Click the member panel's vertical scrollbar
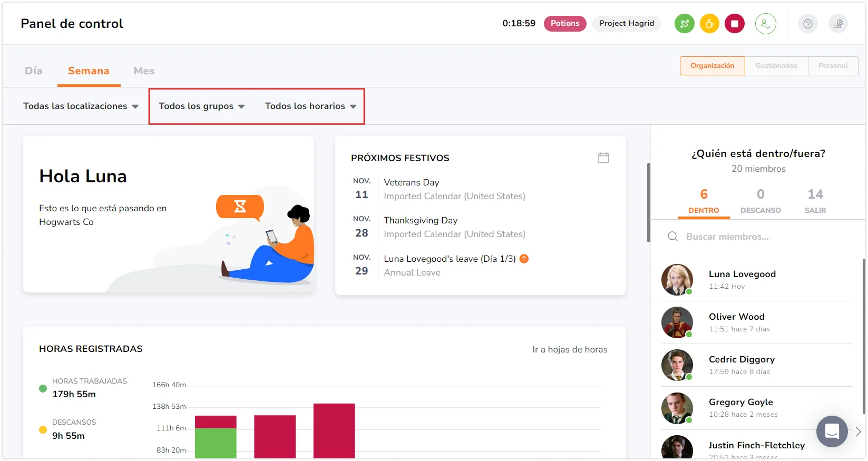 [864, 336]
